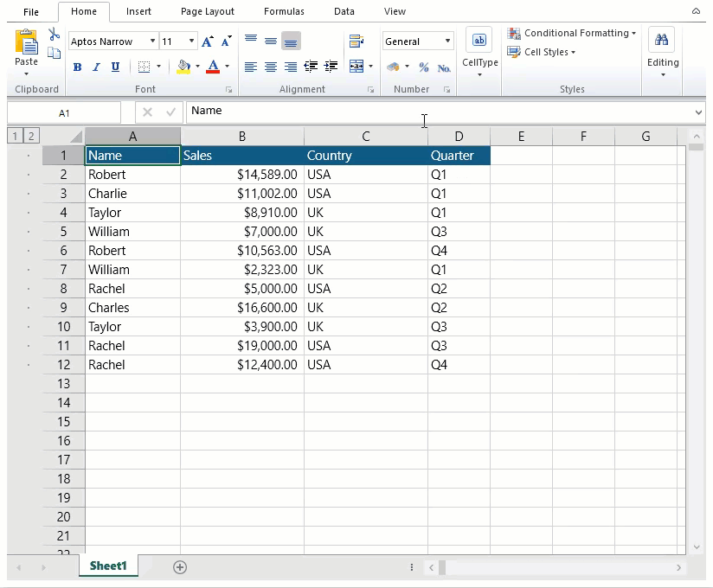713x588 pixels.
Task: Expand the General number format dropdown
Action: point(447,42)
